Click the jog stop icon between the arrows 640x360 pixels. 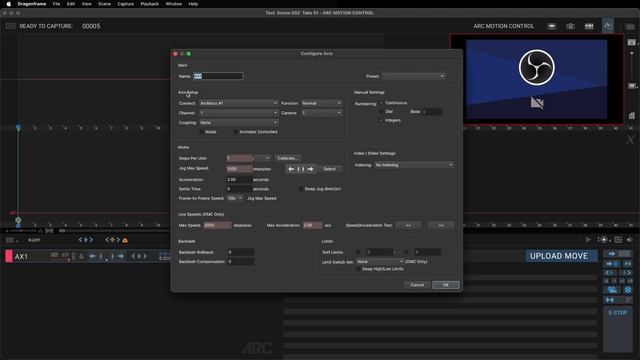click(301, 169)
